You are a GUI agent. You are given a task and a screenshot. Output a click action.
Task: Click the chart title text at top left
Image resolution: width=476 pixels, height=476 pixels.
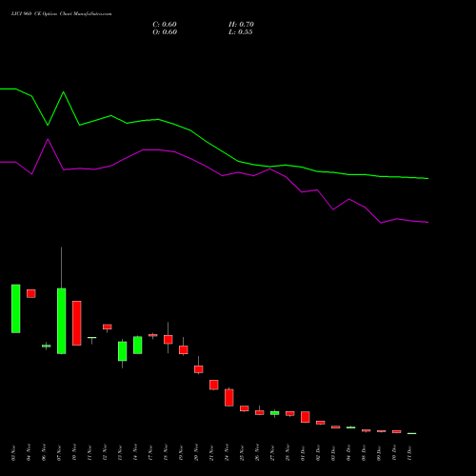pos(61,14)
